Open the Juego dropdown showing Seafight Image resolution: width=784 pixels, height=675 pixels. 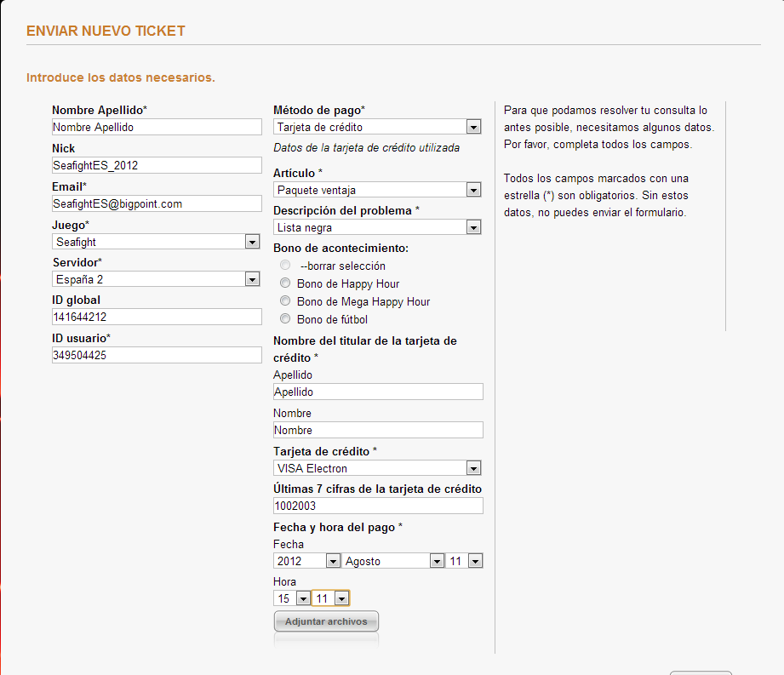coord(156,242)
